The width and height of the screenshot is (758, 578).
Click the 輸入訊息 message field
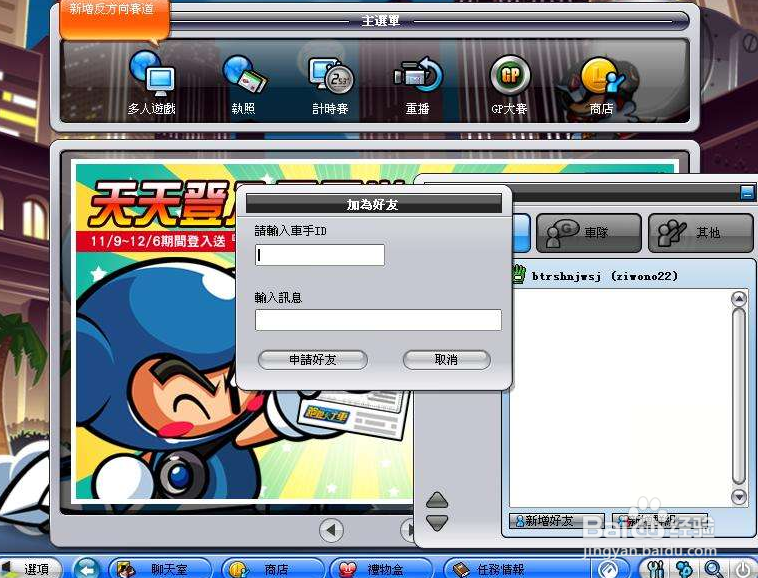(378, 320)
